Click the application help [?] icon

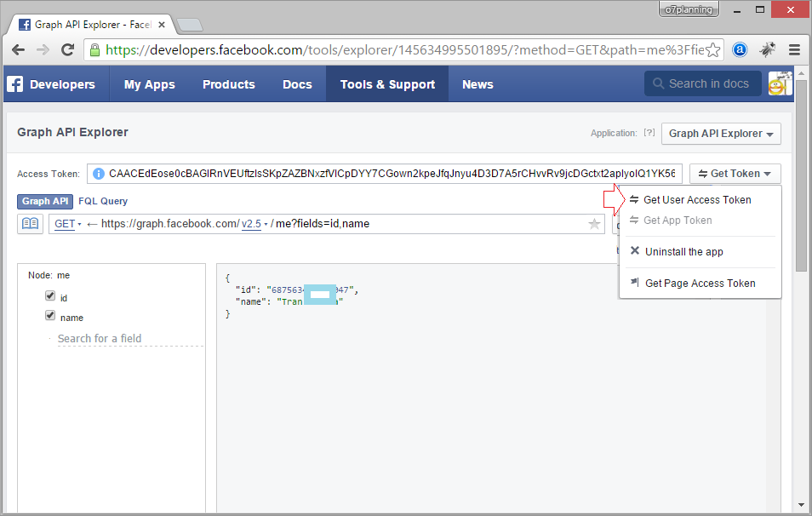point(649,133)
